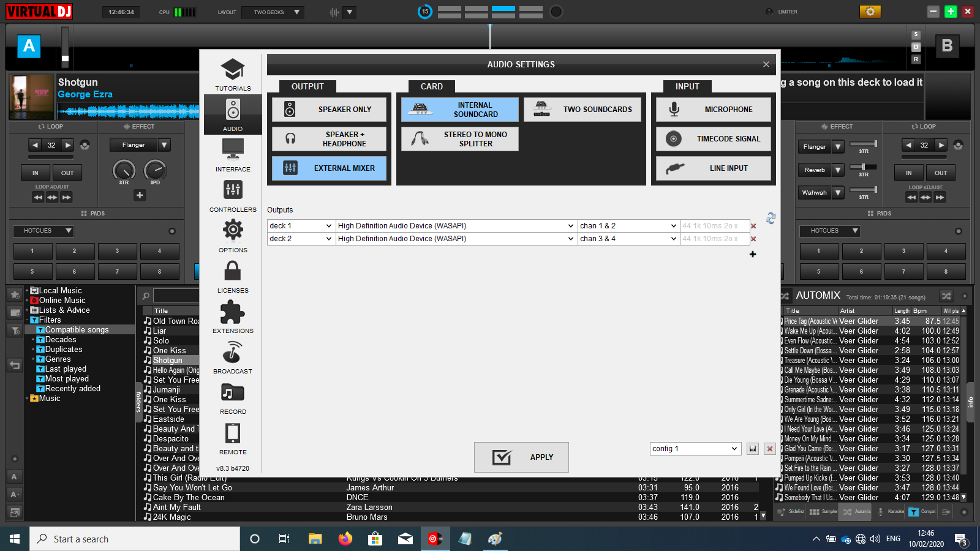Adjust deck A effect STR knob

124,170
